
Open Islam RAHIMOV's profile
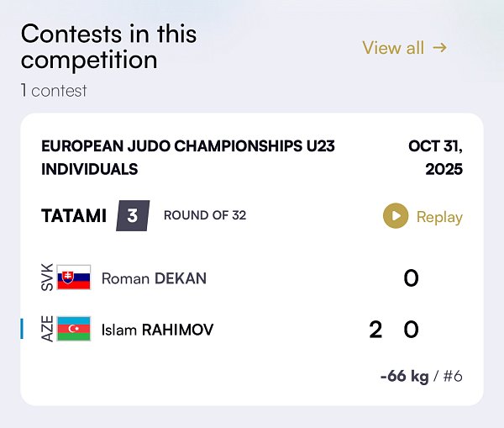[x=157, y=330]
